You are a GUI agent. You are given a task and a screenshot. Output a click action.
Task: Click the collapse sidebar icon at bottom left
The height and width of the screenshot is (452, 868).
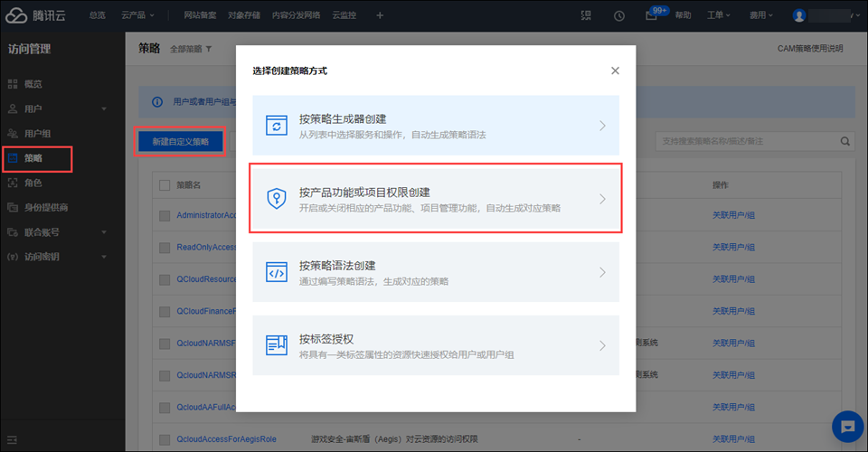[x=13, y=439]
